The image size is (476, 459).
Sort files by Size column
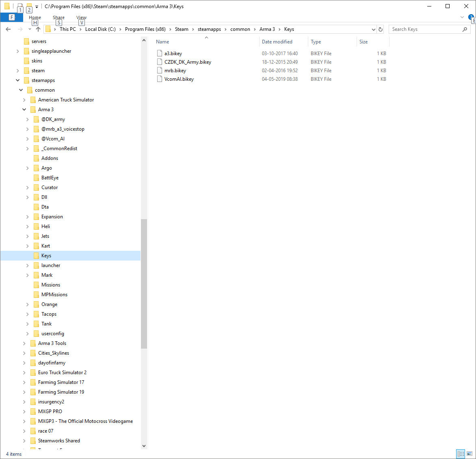pos(363,42)
